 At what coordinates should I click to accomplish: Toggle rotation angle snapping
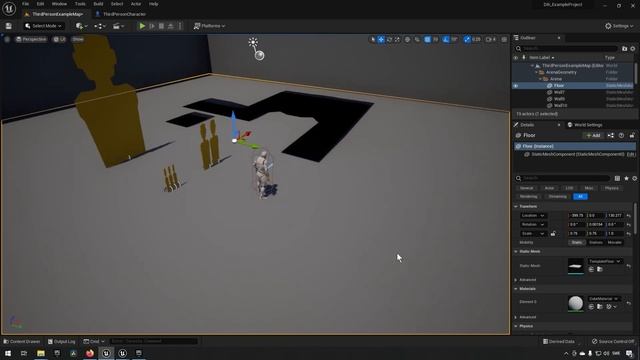tap(446, 40)
